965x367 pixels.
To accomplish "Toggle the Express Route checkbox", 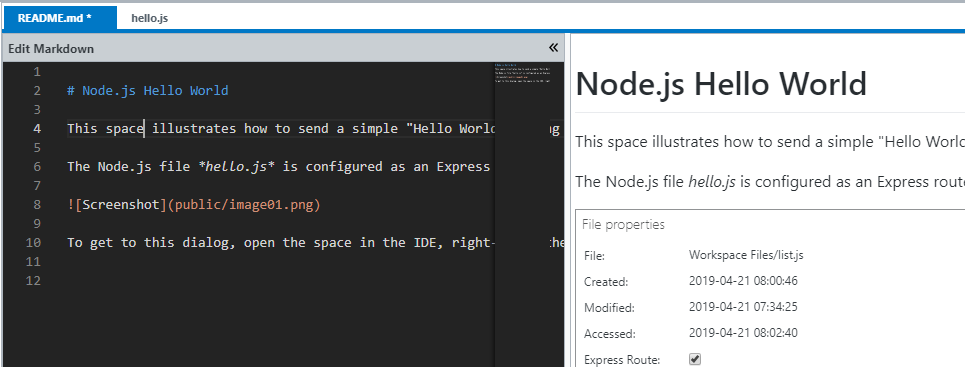I will click(x=695, y=359).
